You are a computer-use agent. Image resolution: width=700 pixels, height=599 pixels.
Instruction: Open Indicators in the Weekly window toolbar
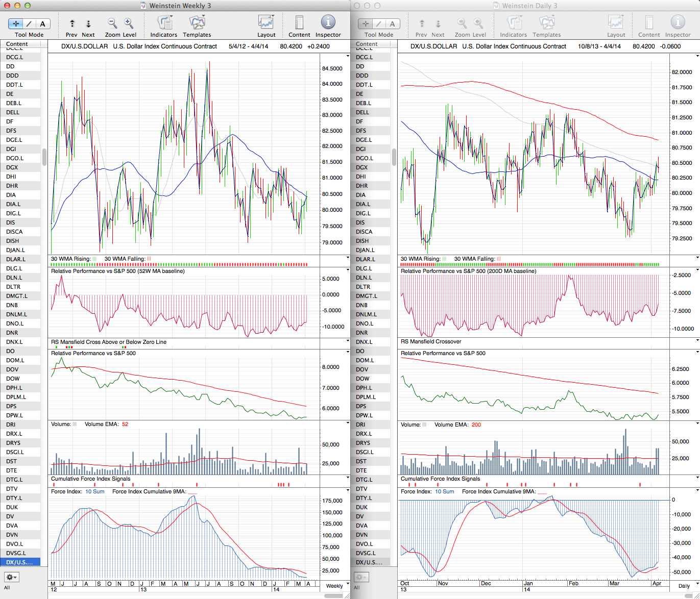164,23
